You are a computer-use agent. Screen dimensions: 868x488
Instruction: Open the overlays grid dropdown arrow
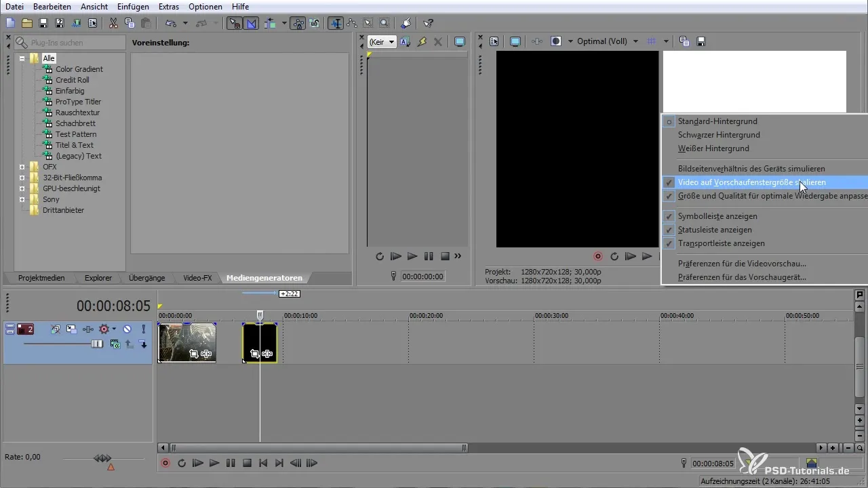(x=666, y=41)
